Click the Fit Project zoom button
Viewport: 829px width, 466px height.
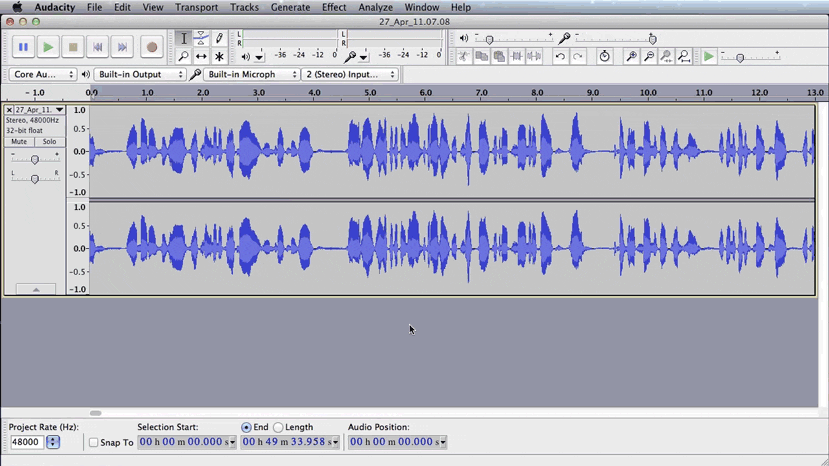684,57
